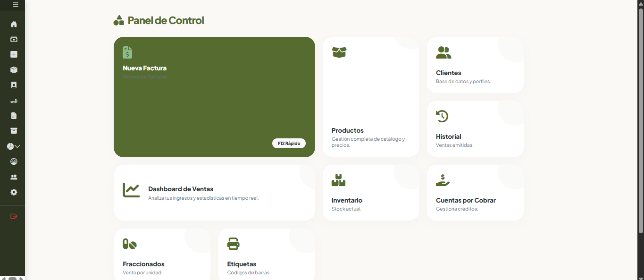This screenshot has height=280, width=644.
Task: Click the archive box icon in the sidebar
Action: [14, 131]
